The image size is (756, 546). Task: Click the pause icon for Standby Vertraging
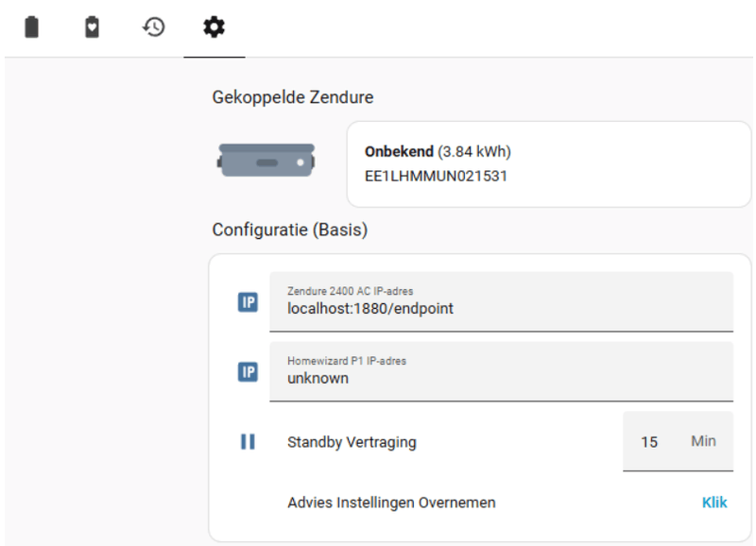tap(248, 441)
